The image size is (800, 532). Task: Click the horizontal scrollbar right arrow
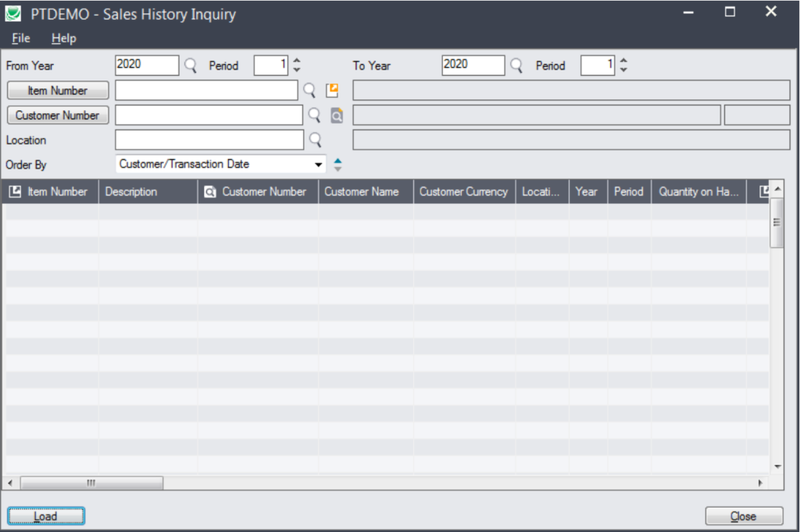click(x=760, y=483)
